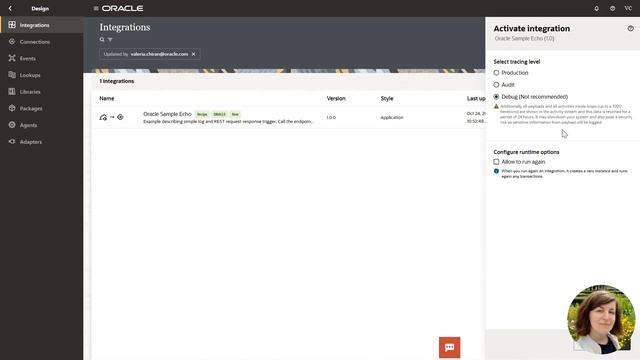This screenshot has height=360, width=640.
Task: Click the Events sidebar icon
Action: [12, 58]
